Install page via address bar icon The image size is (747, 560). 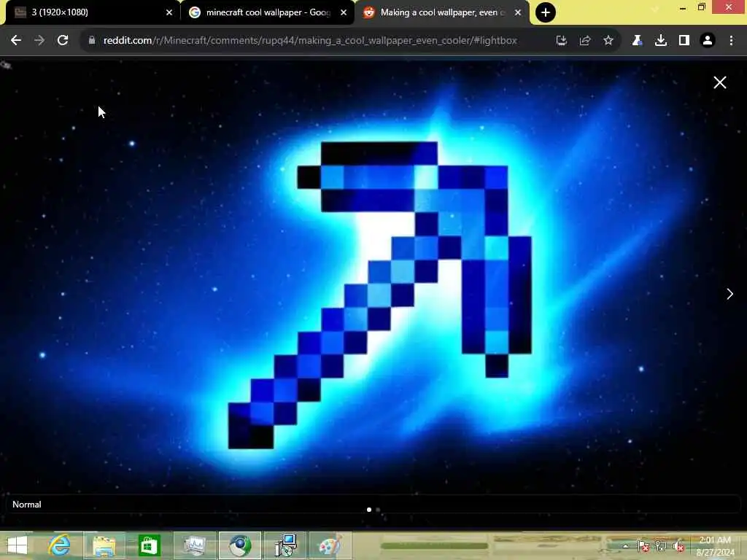tap(562, 41)
